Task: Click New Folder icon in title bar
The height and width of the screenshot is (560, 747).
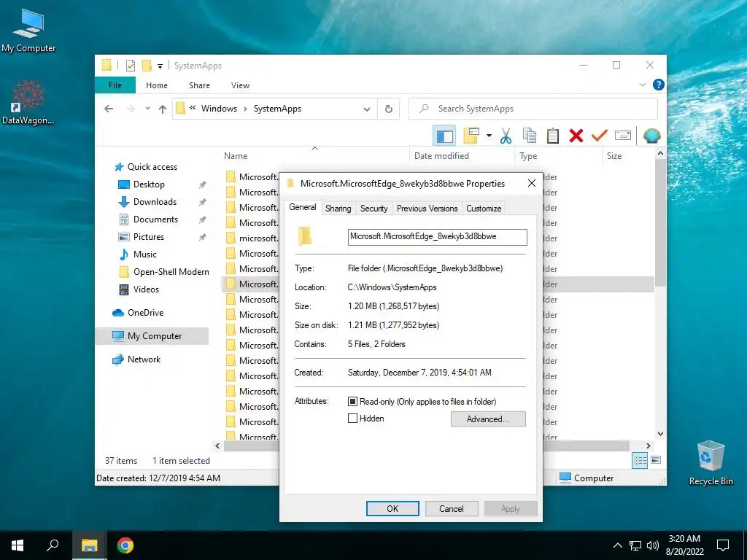Action: (147, 66)
